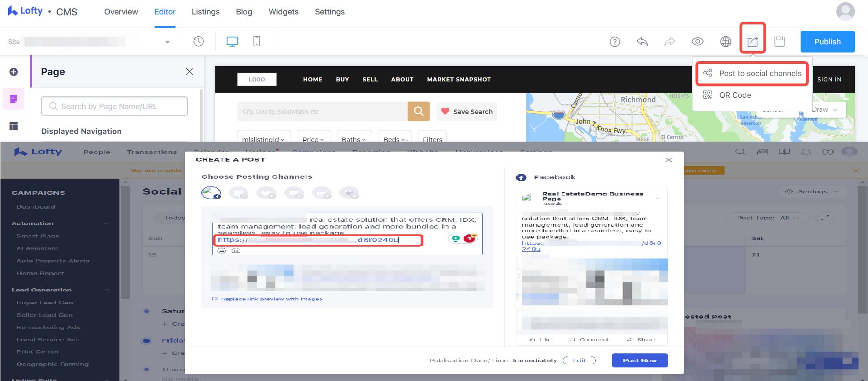The height and width of the screenshot is (381, 868).
Task: Open the Overview tab
Action: [121, 12]
